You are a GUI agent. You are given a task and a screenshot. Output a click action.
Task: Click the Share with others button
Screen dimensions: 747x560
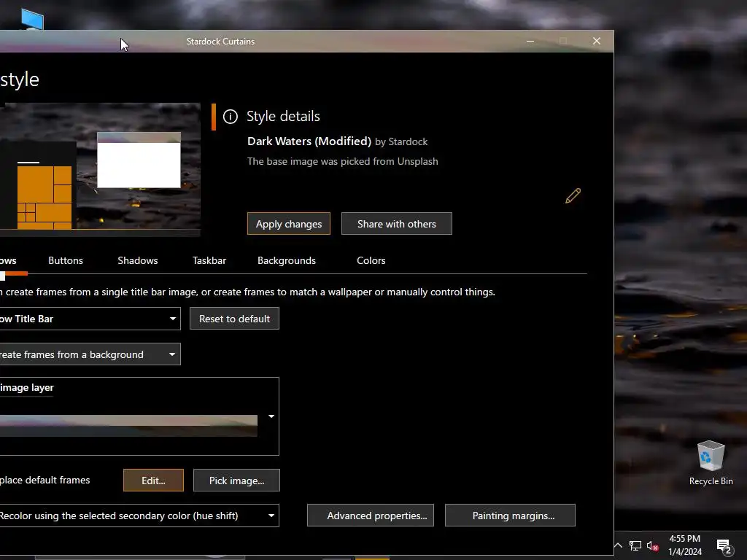coord(396,224)
